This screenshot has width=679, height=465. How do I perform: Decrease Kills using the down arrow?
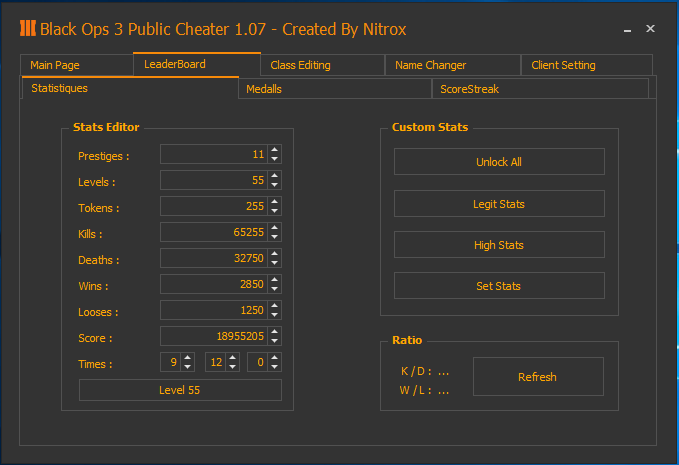click(x=275, y=237)
